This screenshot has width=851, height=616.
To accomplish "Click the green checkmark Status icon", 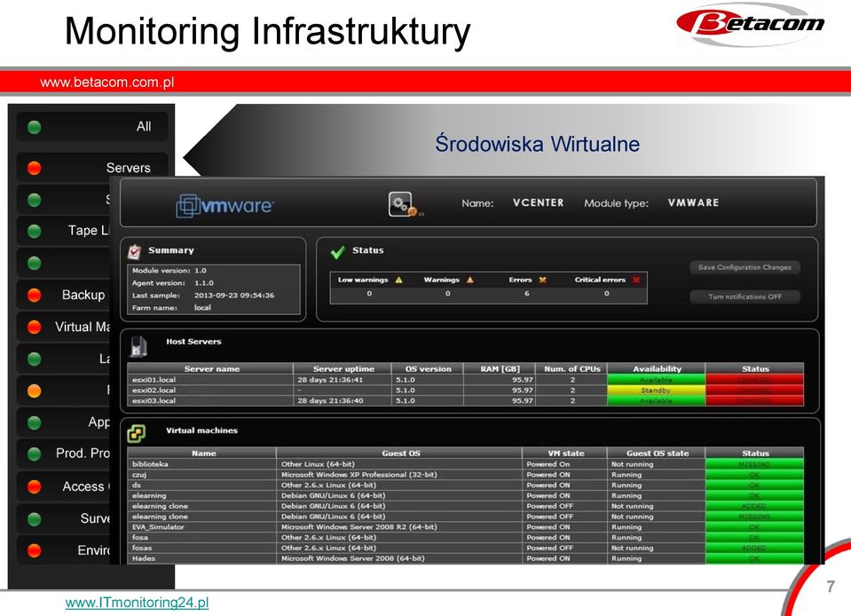I will (x=337, y=252).
